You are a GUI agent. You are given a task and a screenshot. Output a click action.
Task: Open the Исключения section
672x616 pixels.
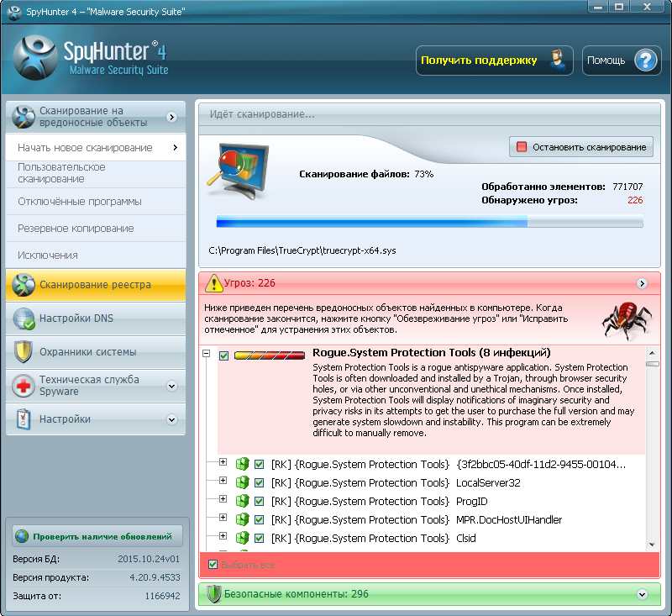tap(96, 255)
